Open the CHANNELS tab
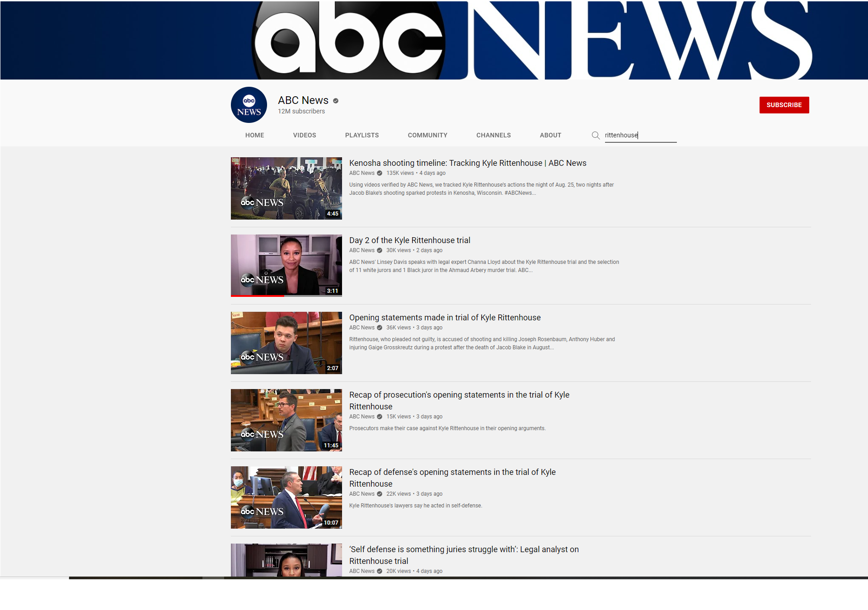 pyautogui.click(x=493, y=135)
